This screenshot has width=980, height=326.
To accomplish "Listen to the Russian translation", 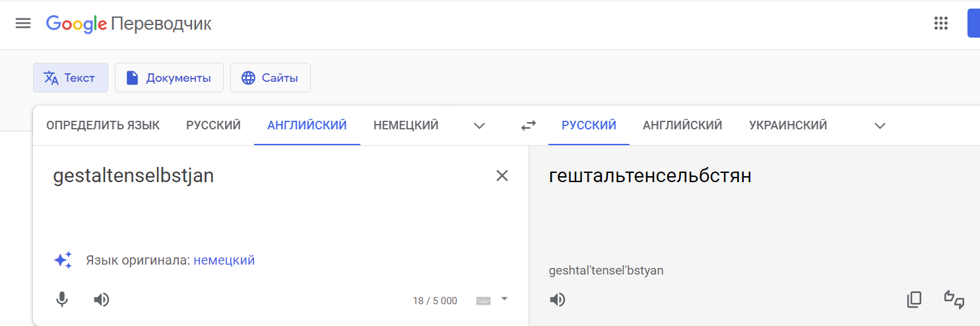I will click(558, 300).
